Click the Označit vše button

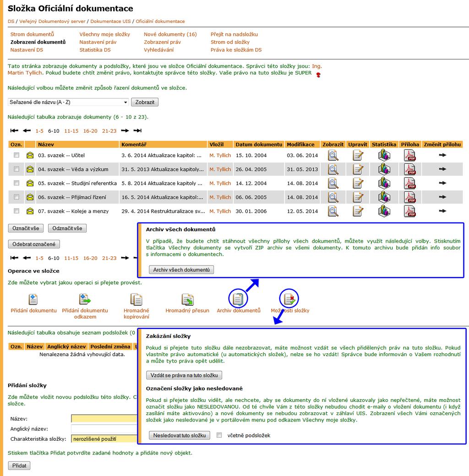click(26, 228)
